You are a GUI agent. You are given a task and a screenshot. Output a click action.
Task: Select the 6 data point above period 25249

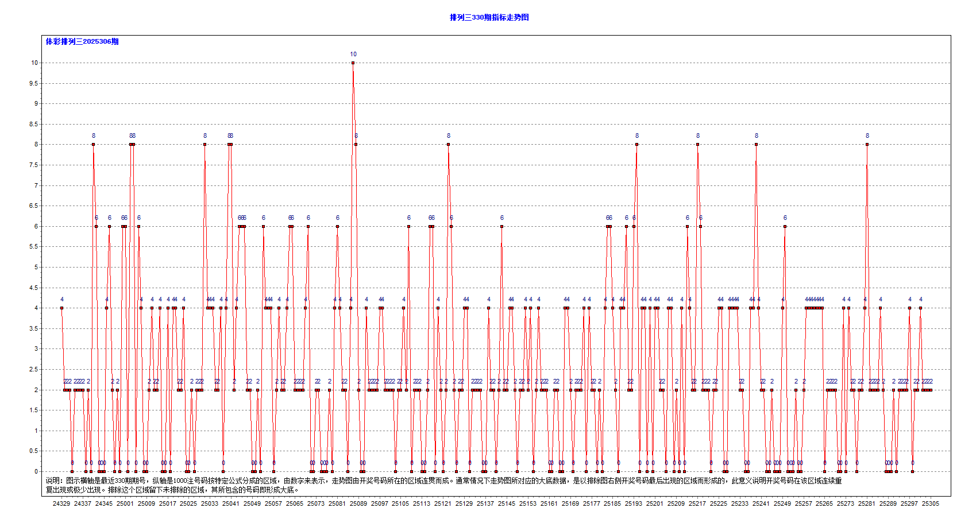(785, 226)
